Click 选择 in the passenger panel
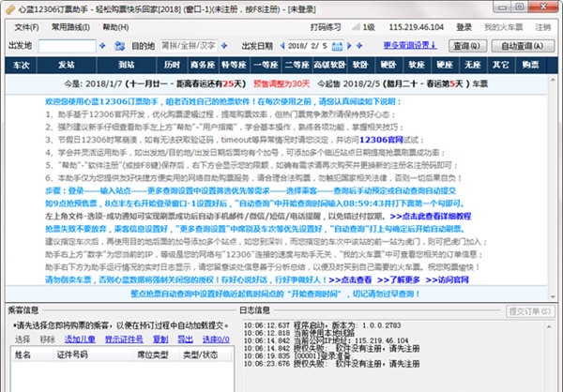 [x=23, y=339]
